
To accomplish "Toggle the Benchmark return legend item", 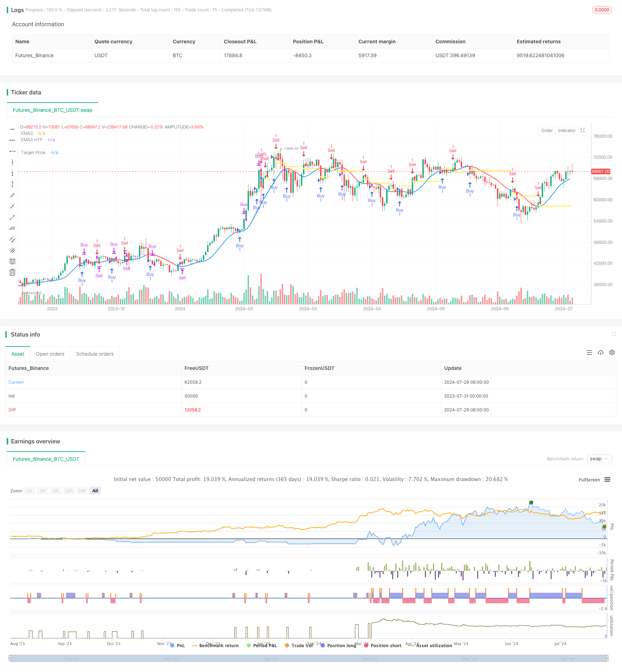I will 215,645.
